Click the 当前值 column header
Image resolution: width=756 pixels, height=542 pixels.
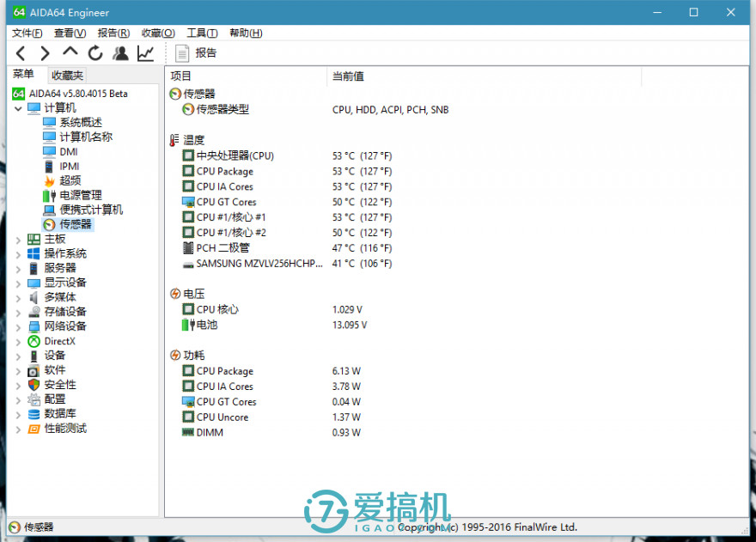[x=348, y=76]
